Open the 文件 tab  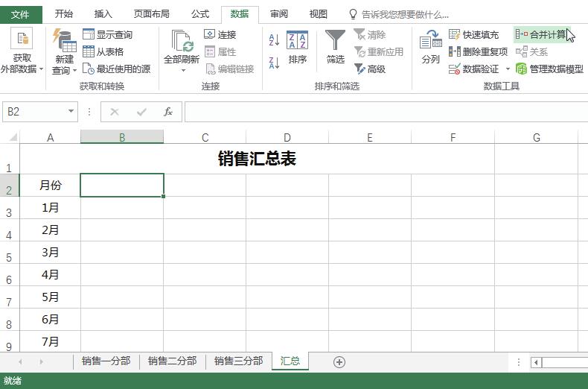click(x=21, y=14)
